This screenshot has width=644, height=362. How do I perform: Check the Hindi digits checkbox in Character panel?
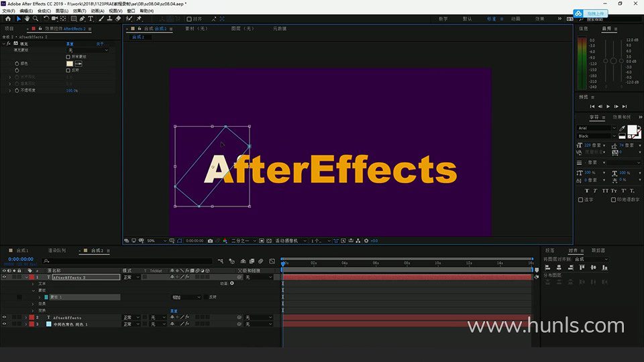point(614,200)
